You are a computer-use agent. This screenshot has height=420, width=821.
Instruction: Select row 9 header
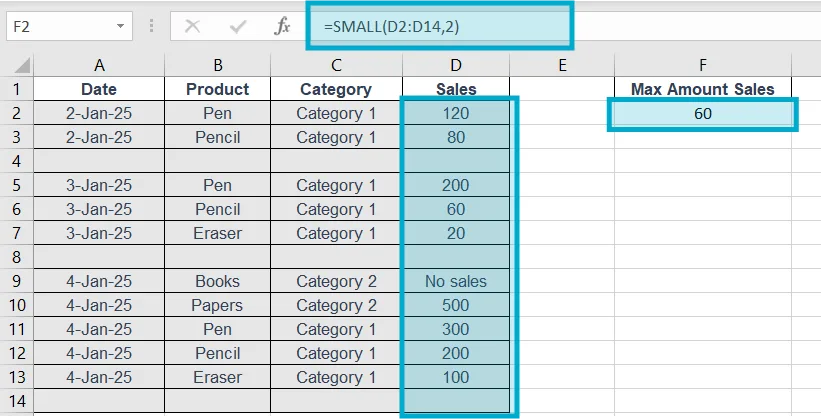(17, 281)
